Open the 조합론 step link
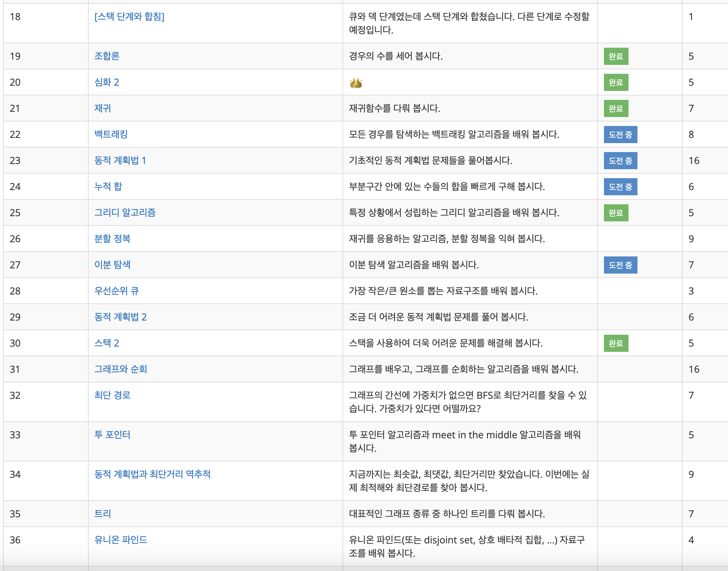 tap(107, 56)
